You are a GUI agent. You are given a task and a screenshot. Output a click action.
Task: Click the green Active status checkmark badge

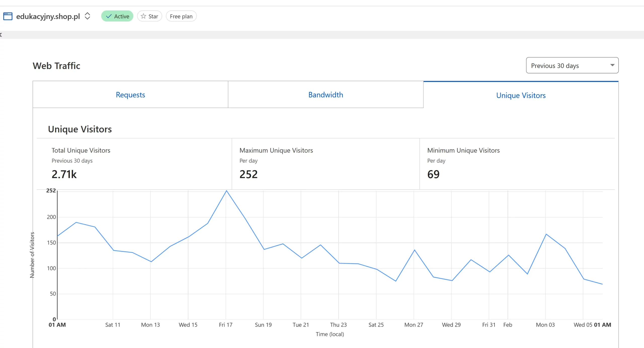[x=117, y=16]
